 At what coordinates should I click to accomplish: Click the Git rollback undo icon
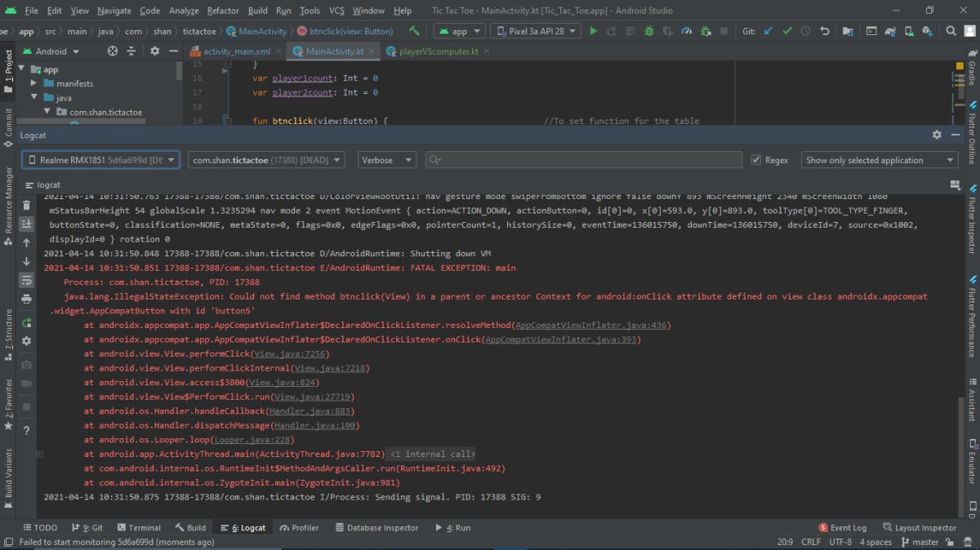click(824, 31)
